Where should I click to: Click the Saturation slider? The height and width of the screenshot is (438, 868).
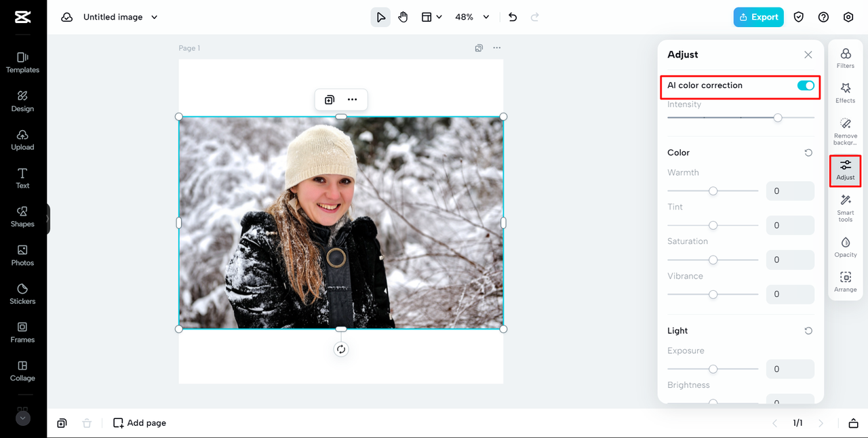713,260
